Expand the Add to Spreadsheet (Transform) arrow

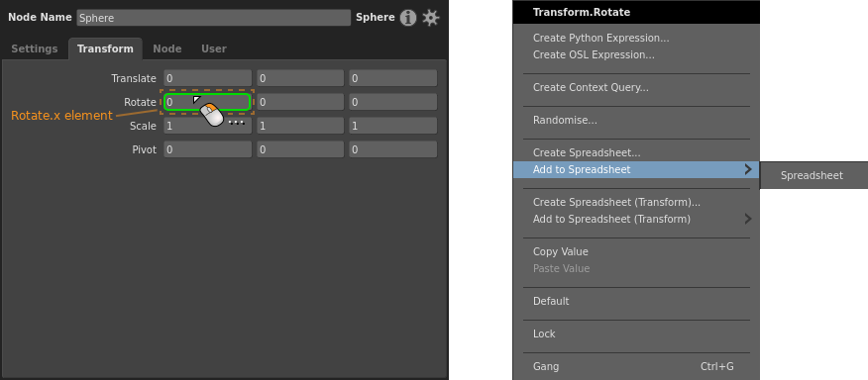[x=748, y=219]
